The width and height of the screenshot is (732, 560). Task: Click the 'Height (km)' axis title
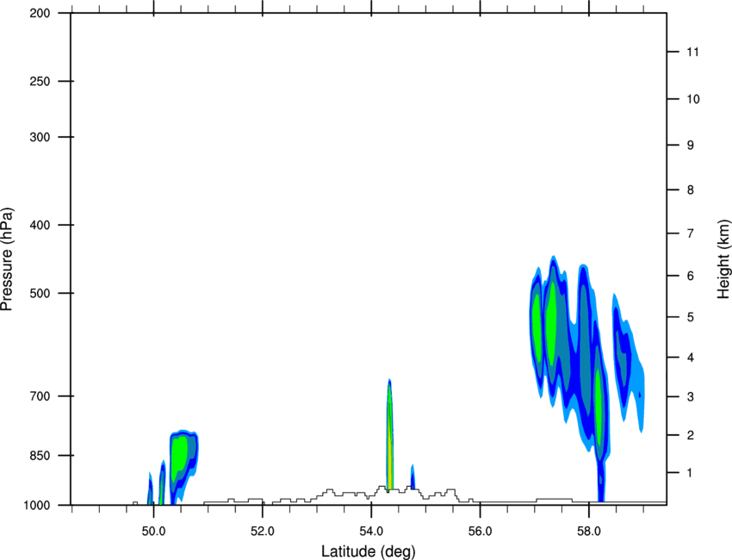coord(723,258)
